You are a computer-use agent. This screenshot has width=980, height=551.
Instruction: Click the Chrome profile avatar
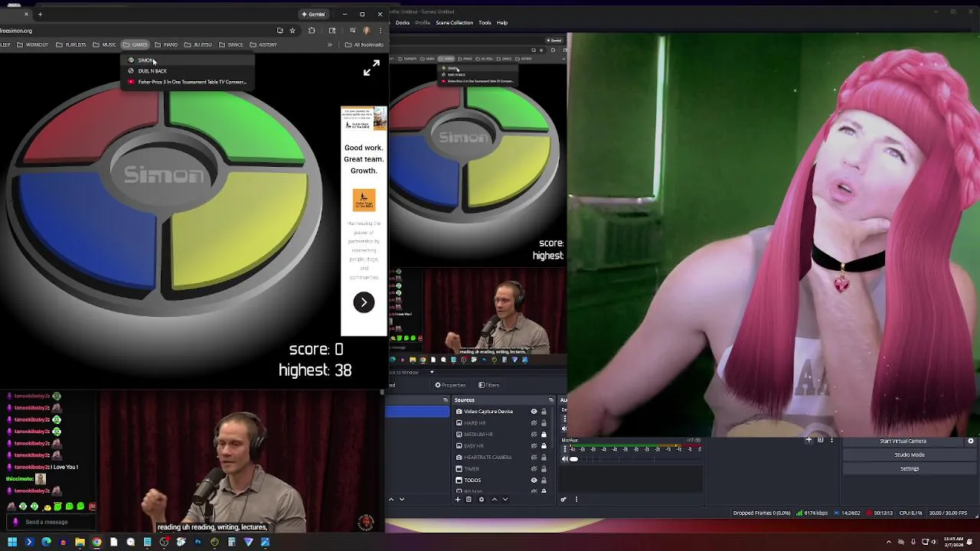[367, 31]
